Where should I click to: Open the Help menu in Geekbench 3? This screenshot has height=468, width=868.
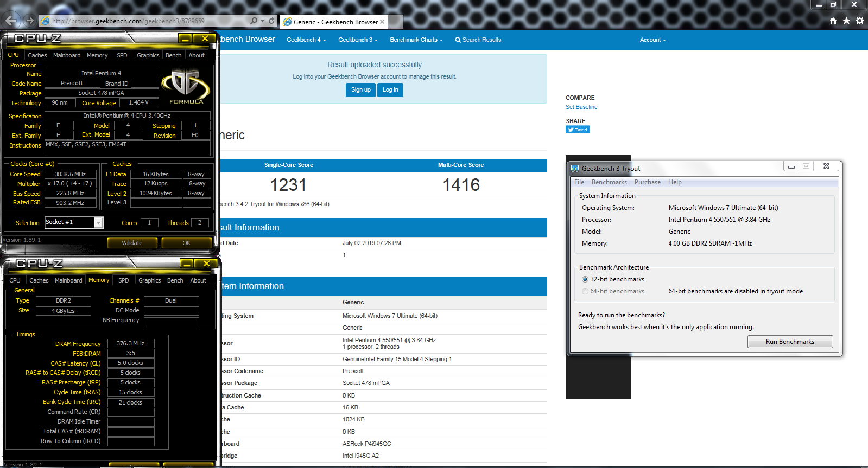coord(675,182)
